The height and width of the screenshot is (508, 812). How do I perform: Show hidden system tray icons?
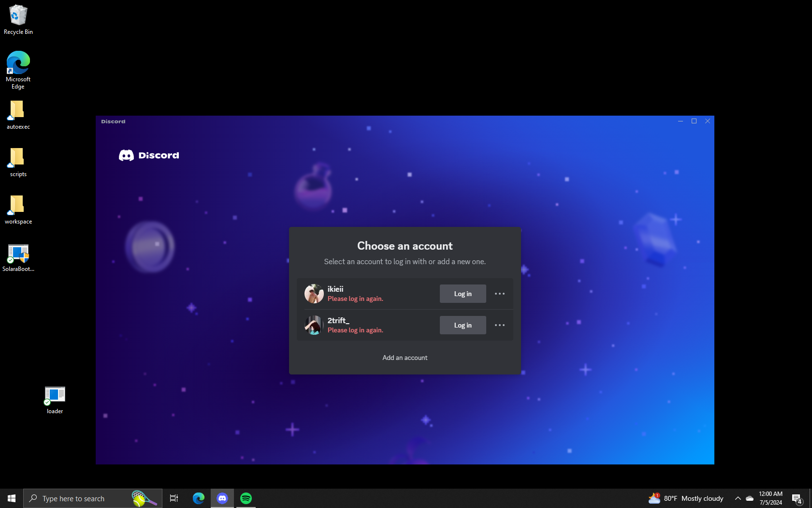point(738,498)
